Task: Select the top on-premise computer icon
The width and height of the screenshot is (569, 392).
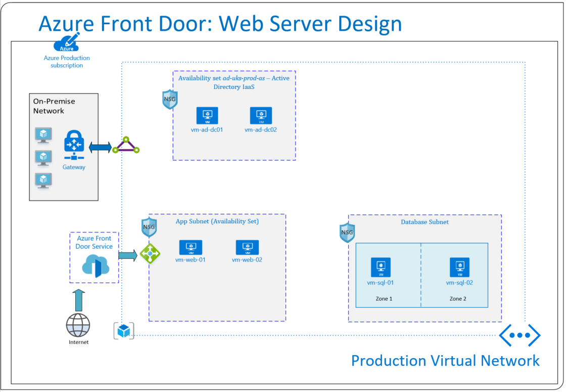Action: pyautogui.click(x=43, y=135)
